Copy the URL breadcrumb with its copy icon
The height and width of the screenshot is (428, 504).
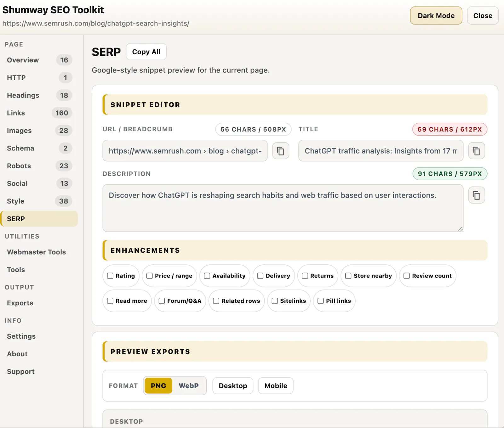pyautogui.click(x=281, y=151)
